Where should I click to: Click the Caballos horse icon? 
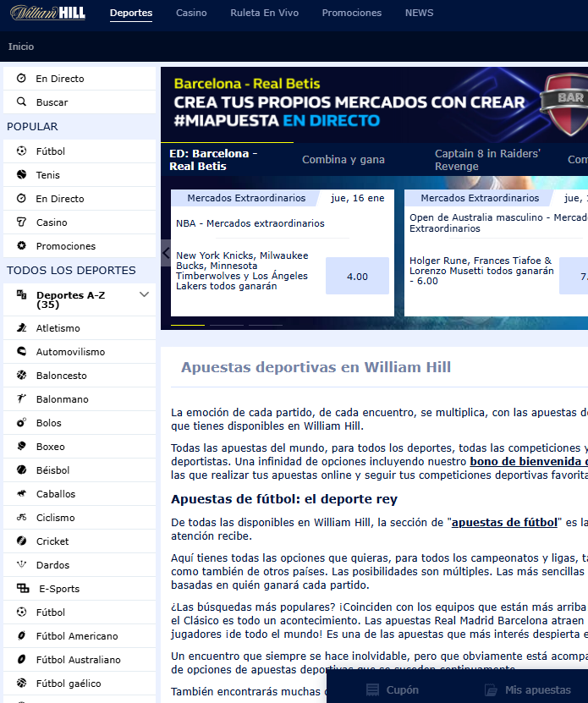pyautogui.click(x=21, y=494)
